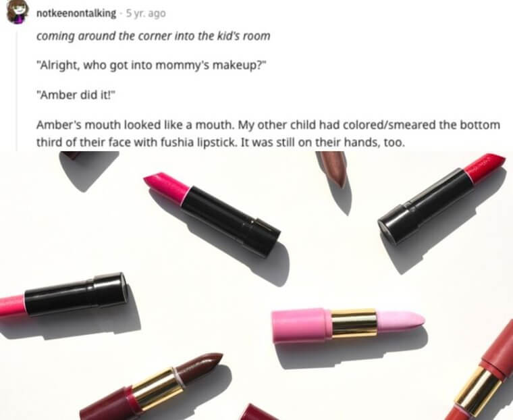Click the light pink lipstick with pink cap
The width and height of the screenshot is (513, 420).
coord(348,325)
